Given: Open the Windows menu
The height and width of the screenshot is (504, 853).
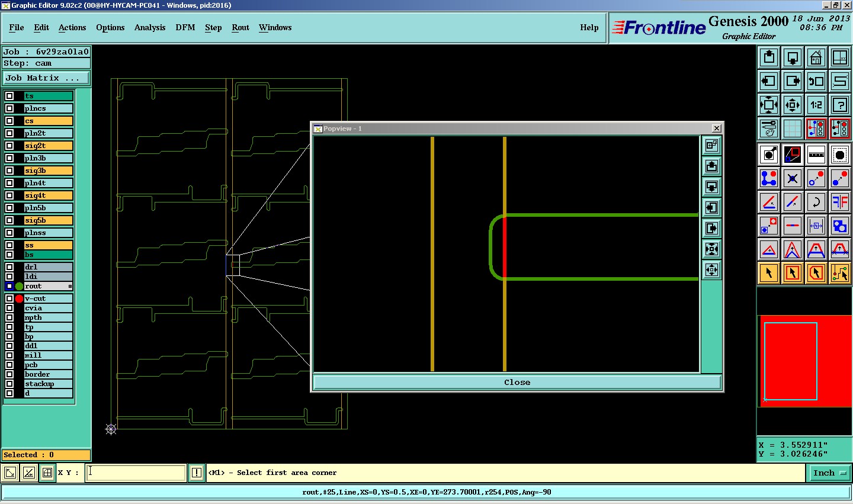Looking at the screenshot, I should coord(275,27).
